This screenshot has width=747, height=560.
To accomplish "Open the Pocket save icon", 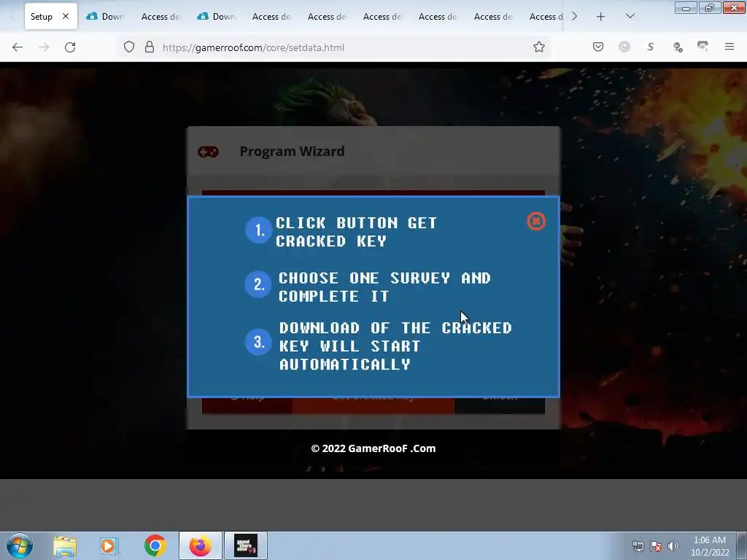I will click(x=598, y=47).
